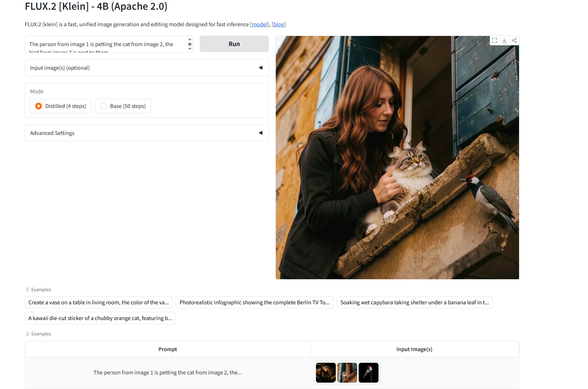Select Distilled (4 steps) mode
588x389 pixels.
[61, 106]
